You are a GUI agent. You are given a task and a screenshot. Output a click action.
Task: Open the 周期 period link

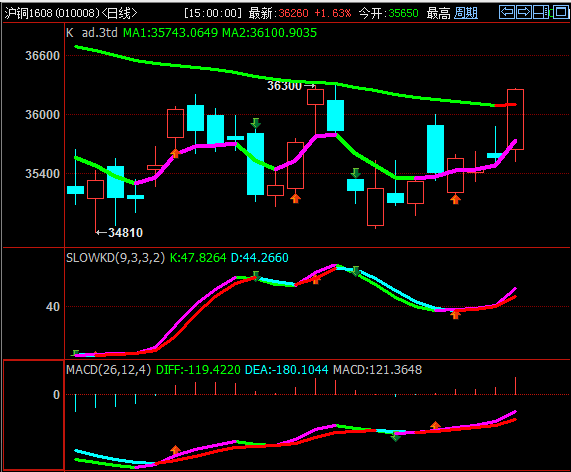pos(466,13)
